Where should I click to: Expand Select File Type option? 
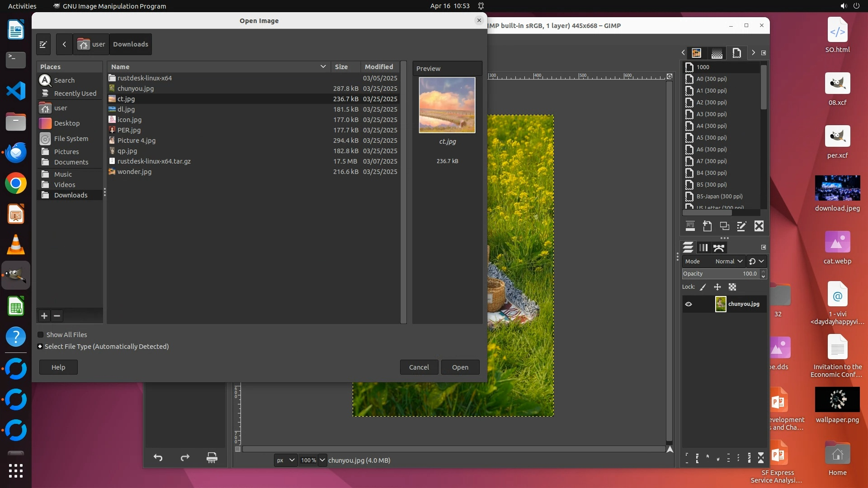(40, 347)
